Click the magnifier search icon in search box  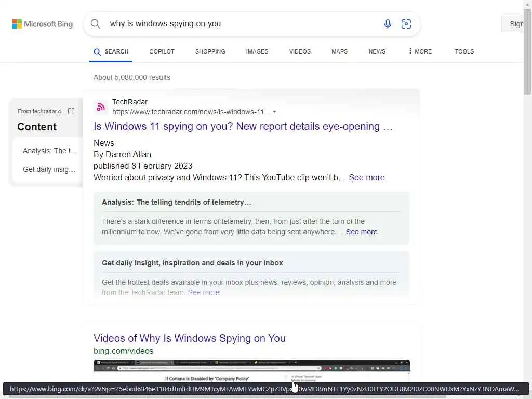[96, 24]
